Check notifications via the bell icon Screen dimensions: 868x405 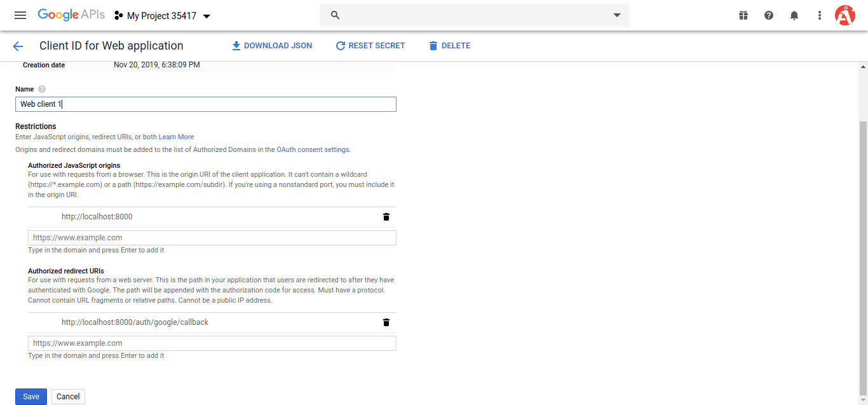[794, 15]
